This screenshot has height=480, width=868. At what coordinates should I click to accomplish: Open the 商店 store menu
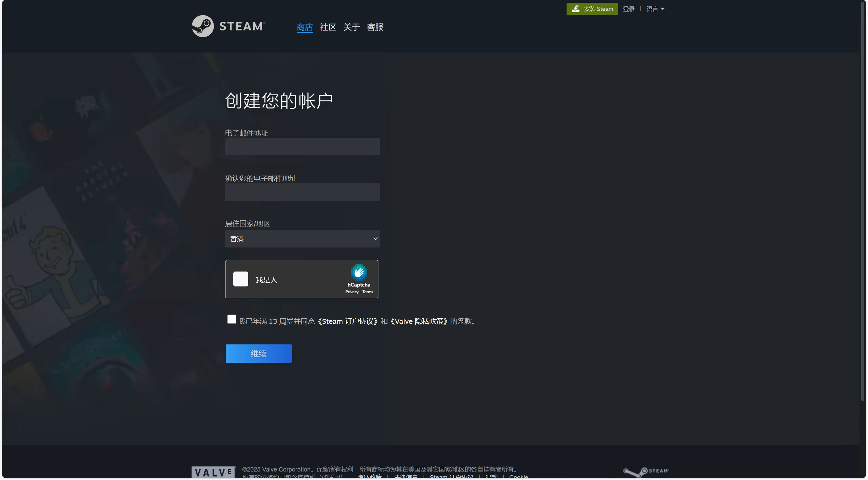304,27
